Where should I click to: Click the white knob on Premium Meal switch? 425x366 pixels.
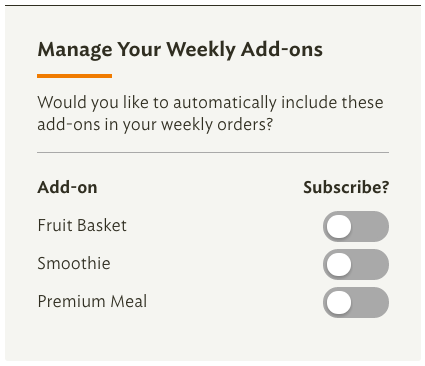tap(339, 302)
